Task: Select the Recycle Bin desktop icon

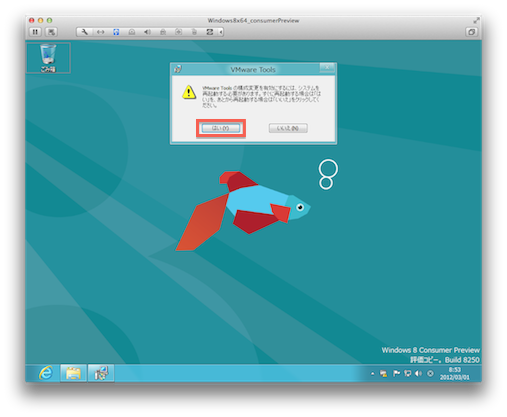Action: (x=48, y=58)
